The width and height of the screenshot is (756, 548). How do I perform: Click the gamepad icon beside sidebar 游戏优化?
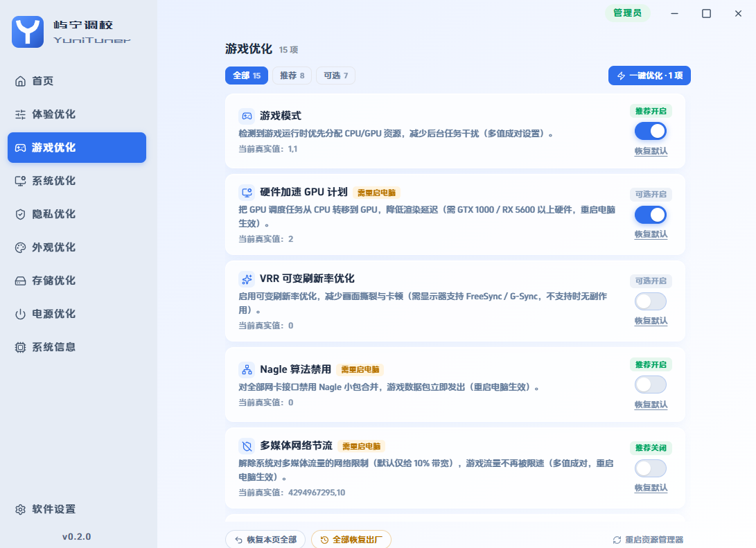pyautogui.click(x=20, y=148)
